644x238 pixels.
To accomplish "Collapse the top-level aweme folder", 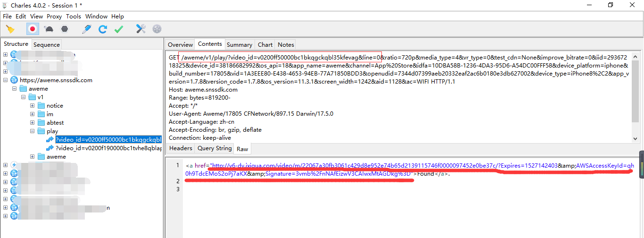I will [14, 89].
